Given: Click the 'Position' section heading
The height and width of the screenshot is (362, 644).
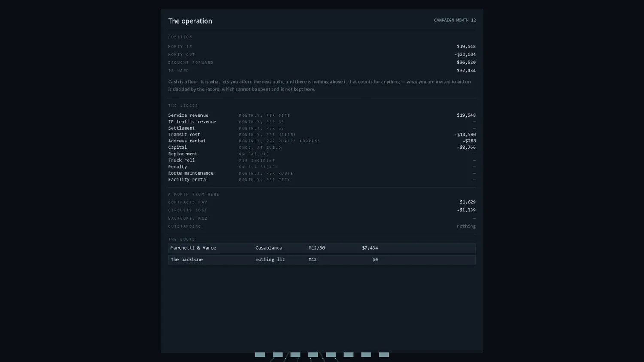Looking at the screenshot, I should click(x=180, y=37).
